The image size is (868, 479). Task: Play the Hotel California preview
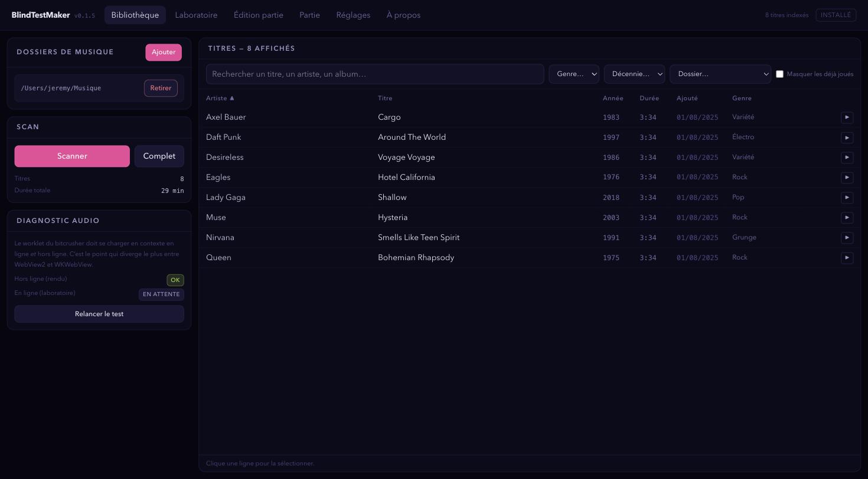click(x=847, y=178)
